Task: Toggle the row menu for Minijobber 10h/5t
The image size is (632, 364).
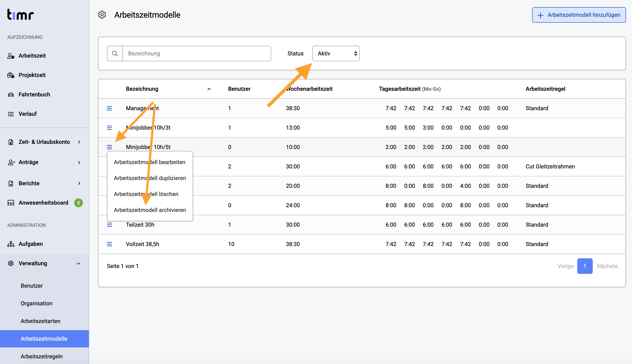Action: (x=110, y=147)
